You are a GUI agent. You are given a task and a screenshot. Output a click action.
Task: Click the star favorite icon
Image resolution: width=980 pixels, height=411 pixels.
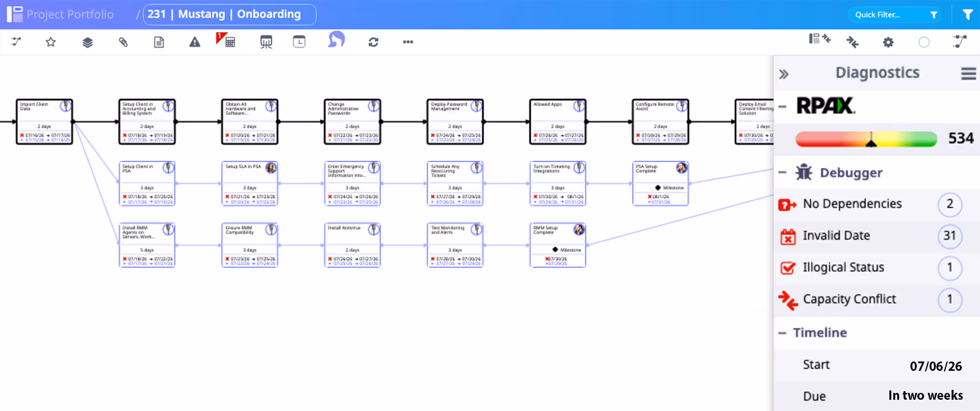50,42
